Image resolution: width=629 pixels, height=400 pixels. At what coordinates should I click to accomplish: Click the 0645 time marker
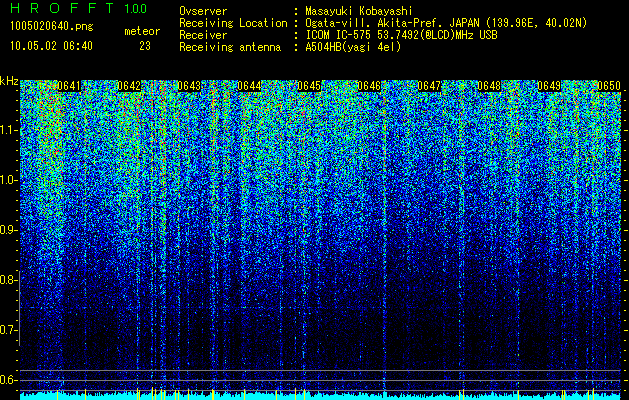point(309,86)
